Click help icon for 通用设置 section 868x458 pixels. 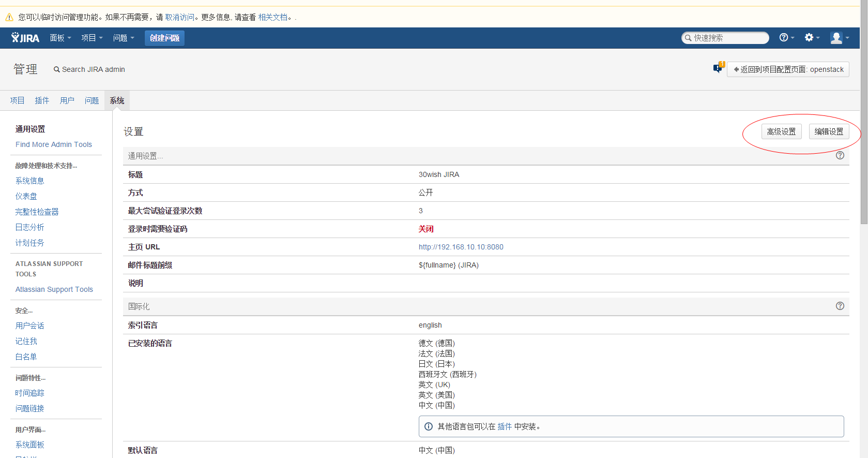[x=840, y=155]
